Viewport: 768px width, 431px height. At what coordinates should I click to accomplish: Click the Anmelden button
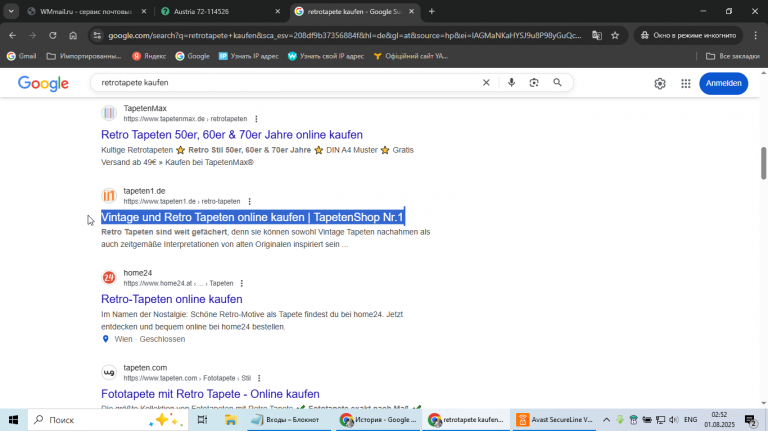coord(723,83)
